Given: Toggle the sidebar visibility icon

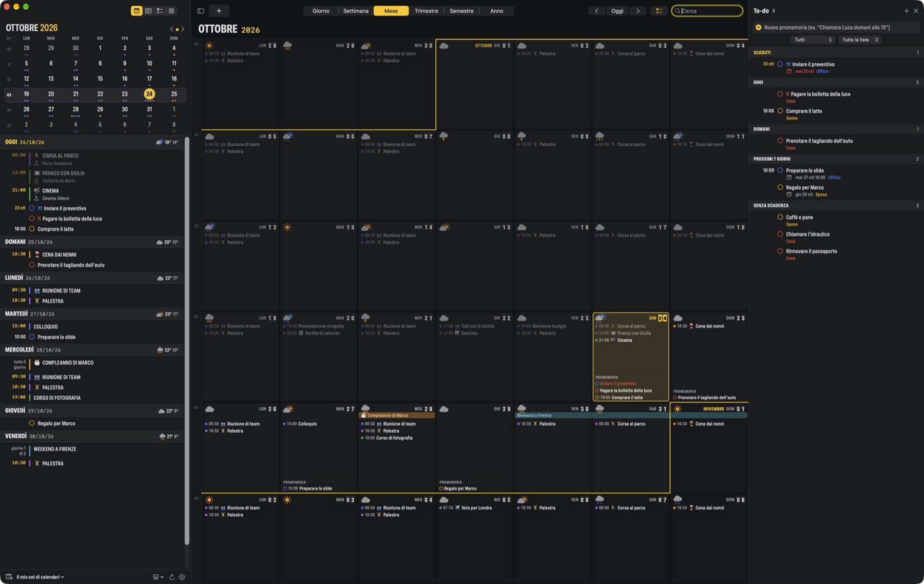Looking at the screenshot, I should pyautogui.click(x=201, y=11).
